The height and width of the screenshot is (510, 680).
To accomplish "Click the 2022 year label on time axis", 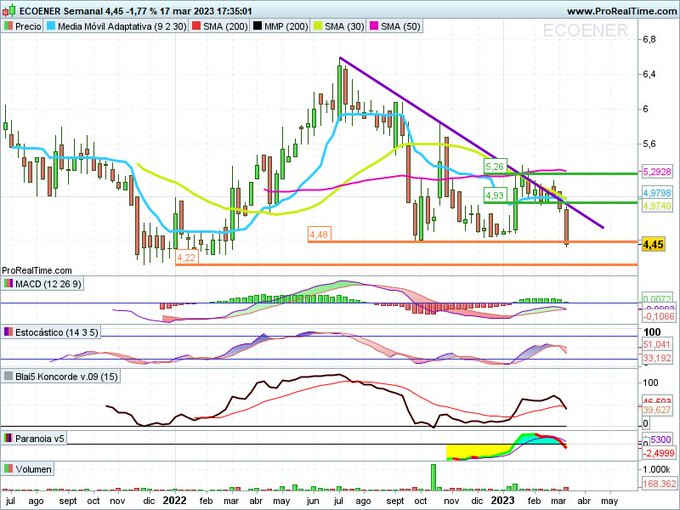I will (x=174, y=500).
